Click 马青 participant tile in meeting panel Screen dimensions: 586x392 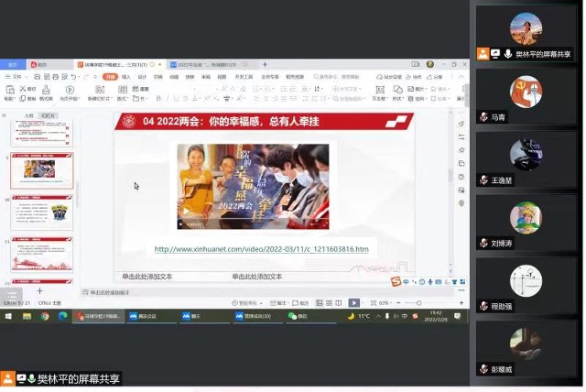(x=526, y=93)
